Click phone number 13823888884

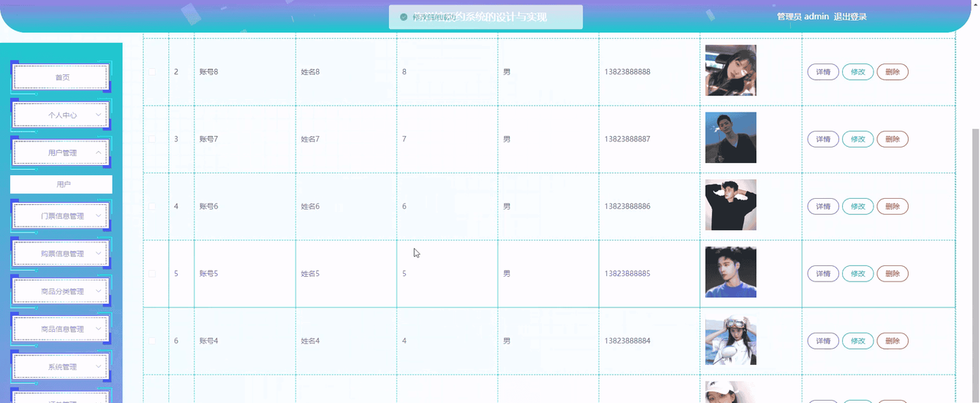coord(627,341)
